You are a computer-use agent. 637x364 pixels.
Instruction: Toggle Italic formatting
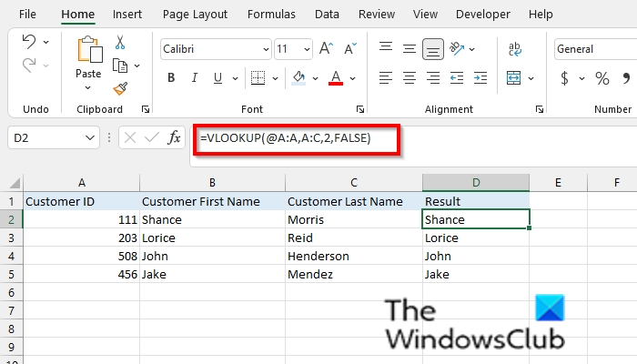coord(195,77)
